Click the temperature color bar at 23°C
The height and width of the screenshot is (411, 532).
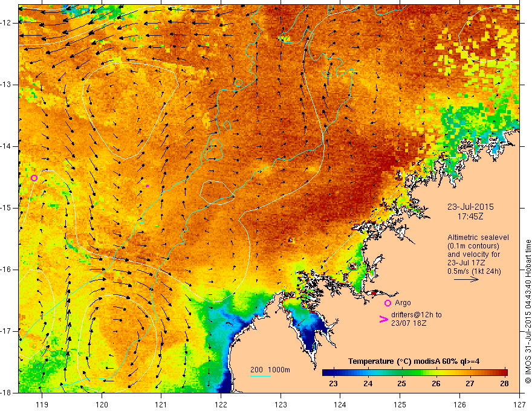334,372
